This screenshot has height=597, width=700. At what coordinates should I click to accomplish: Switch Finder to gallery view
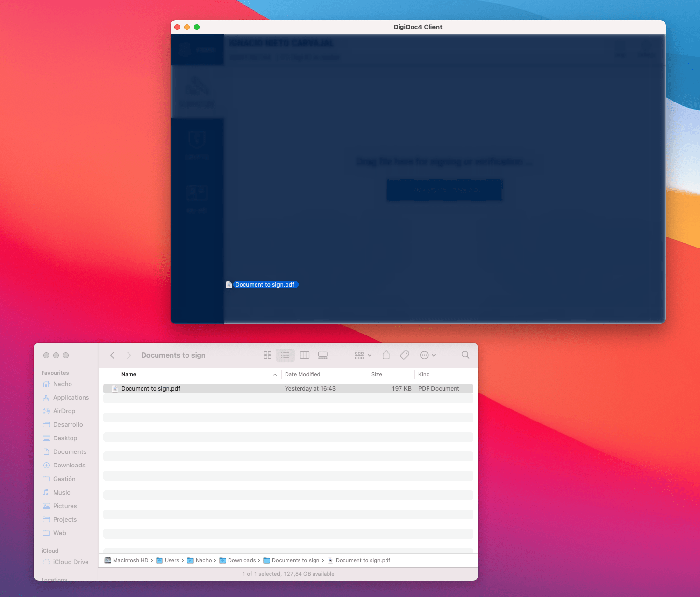(x=323, y=355)
